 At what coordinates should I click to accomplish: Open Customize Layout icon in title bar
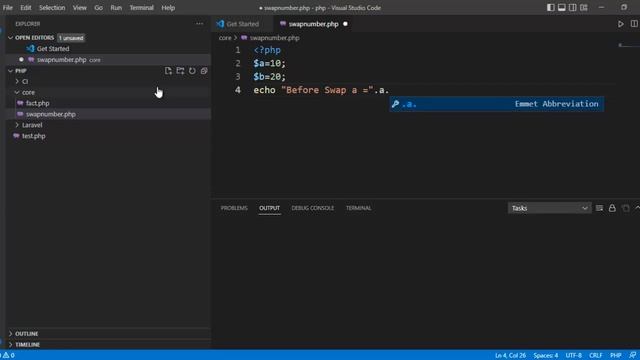click(x=584, y=7)
